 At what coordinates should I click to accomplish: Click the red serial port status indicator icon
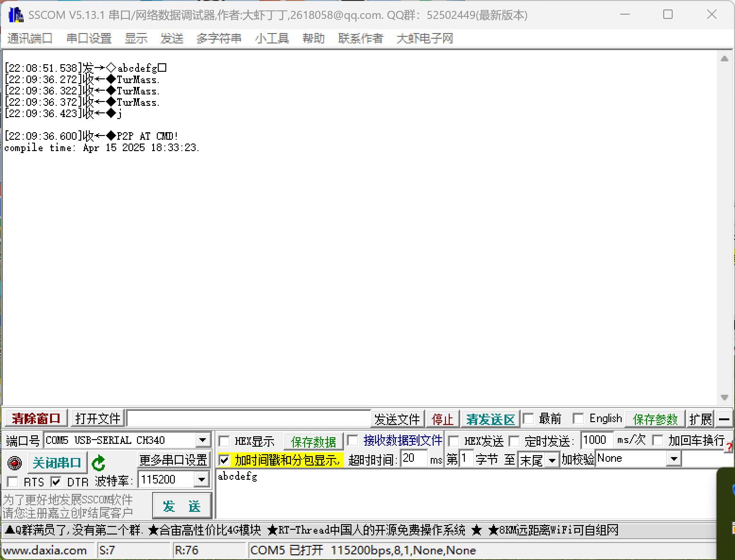pos(14,463)
